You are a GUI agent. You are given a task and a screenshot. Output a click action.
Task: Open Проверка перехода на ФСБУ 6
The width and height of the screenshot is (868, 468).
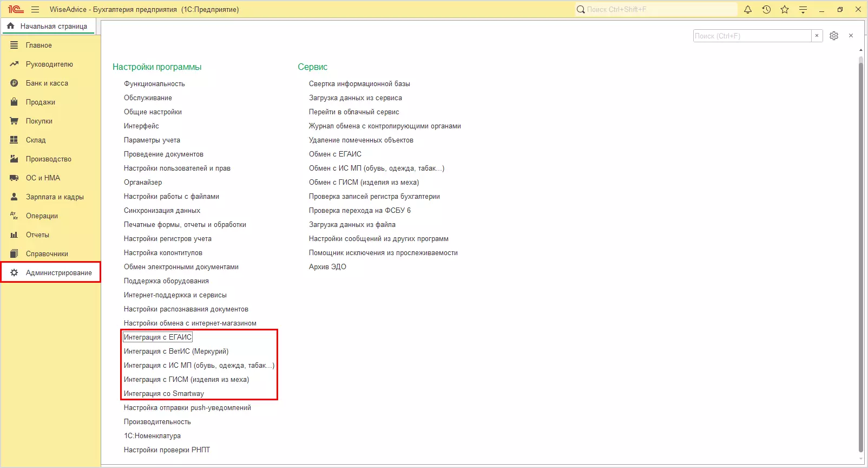360,211
